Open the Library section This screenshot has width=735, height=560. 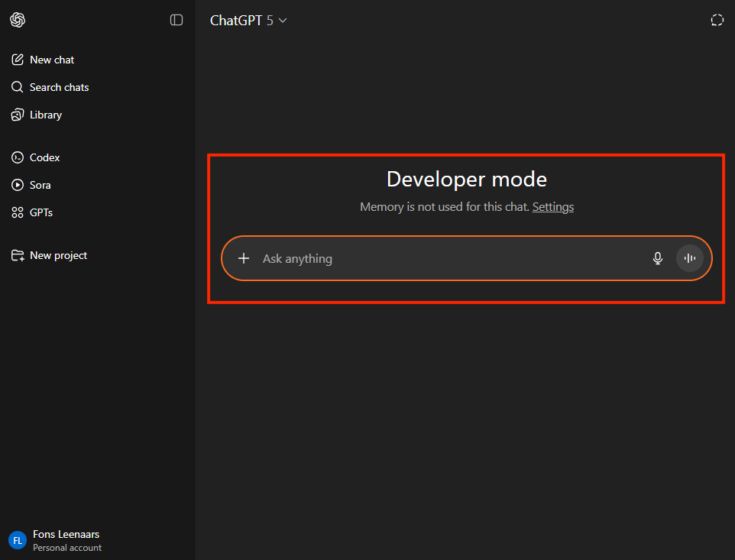45,115
